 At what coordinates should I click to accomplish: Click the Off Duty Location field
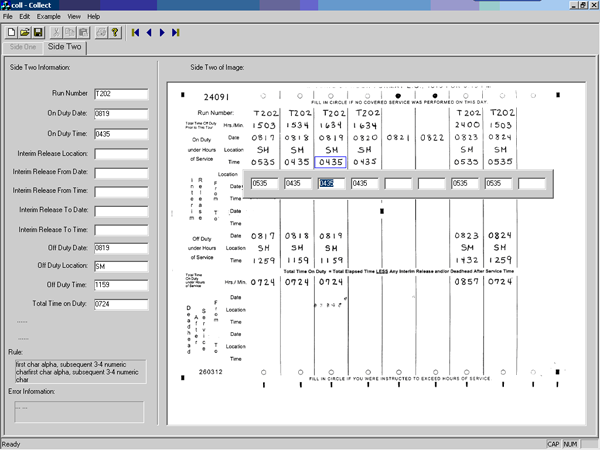tap(121, 266)
